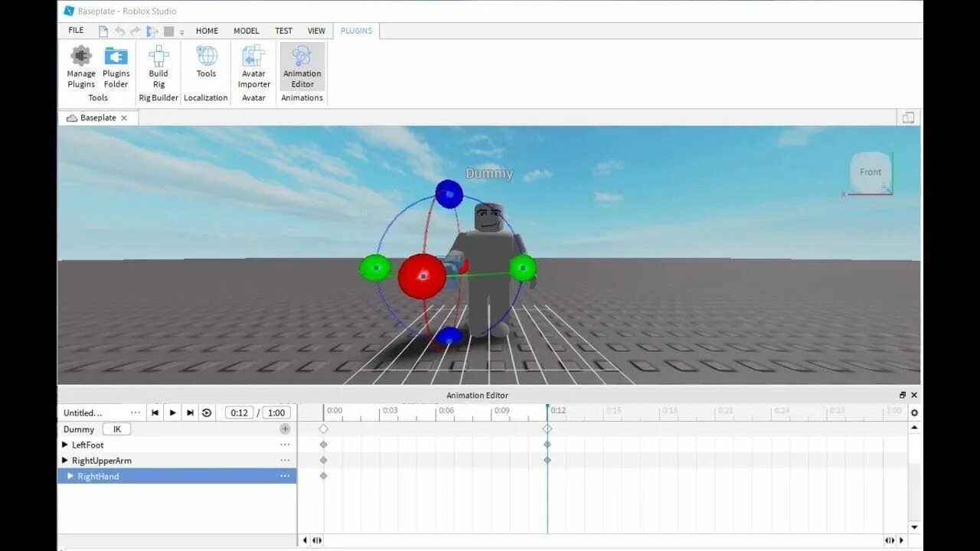This screenshot has height=551, width=980.
Task: Open the Untitled animation options menu
Action: pos(136,412)
